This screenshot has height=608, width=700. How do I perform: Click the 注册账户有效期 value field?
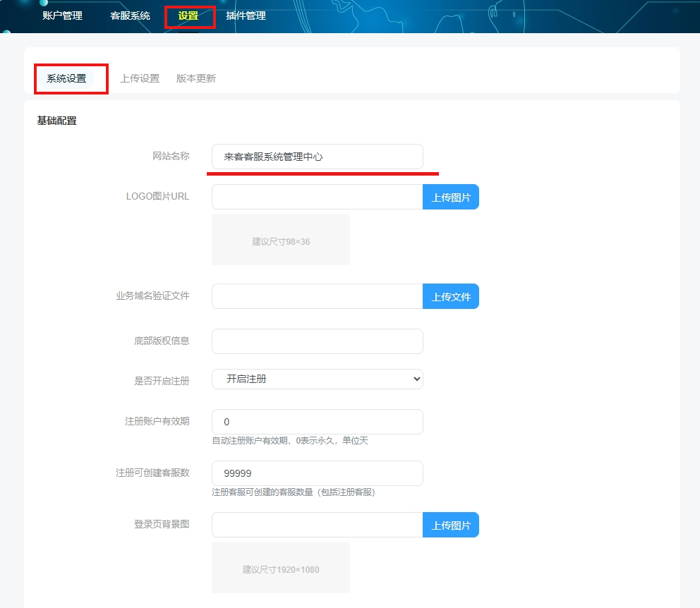click(x=317, y=421)
